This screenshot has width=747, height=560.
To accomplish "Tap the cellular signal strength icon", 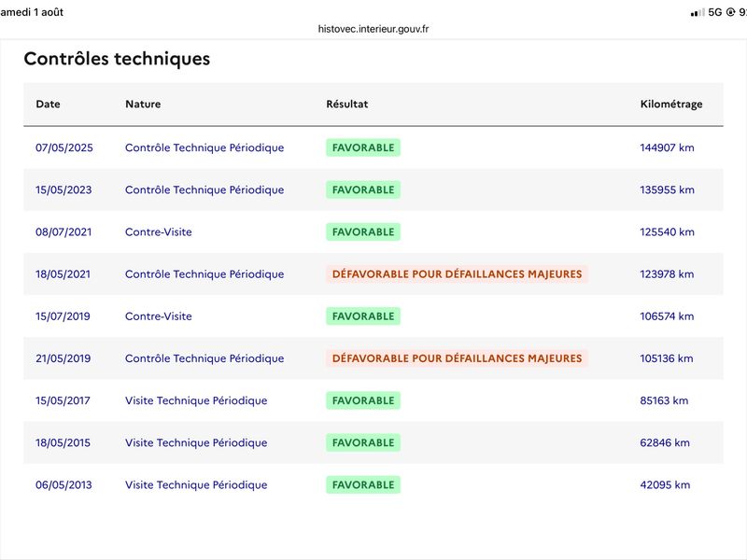I will click(x=698, y=13).
